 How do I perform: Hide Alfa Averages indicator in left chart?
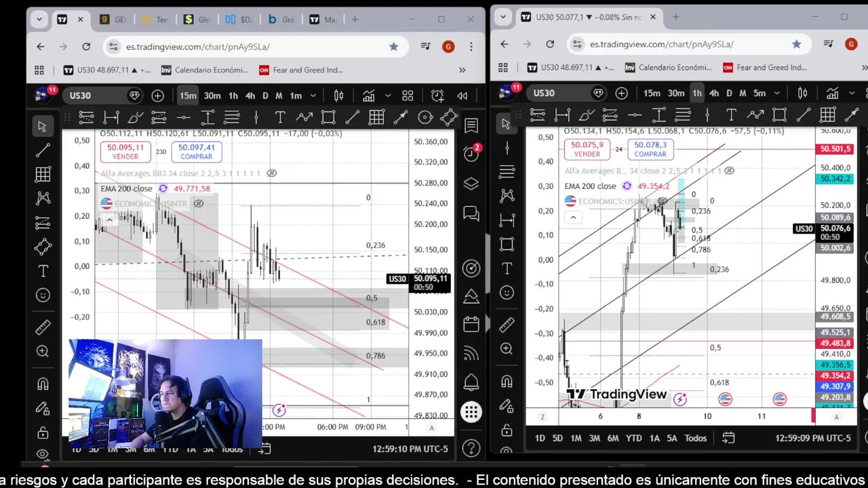[271, 174]
